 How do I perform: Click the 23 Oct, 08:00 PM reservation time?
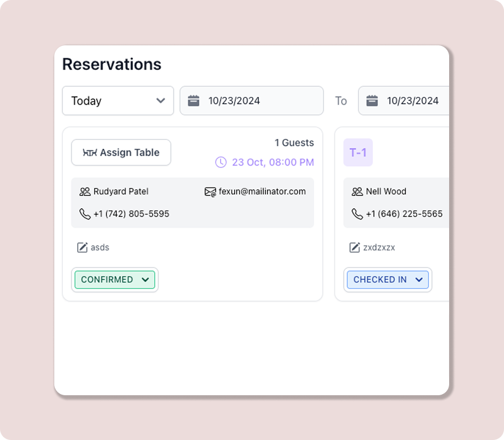coord(273,162)
